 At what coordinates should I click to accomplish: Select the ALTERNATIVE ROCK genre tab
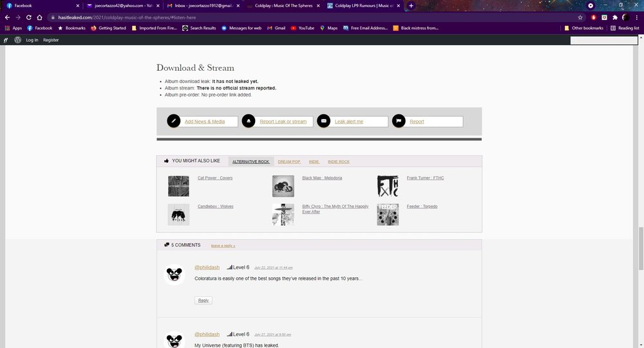click(x=251, y=161)
